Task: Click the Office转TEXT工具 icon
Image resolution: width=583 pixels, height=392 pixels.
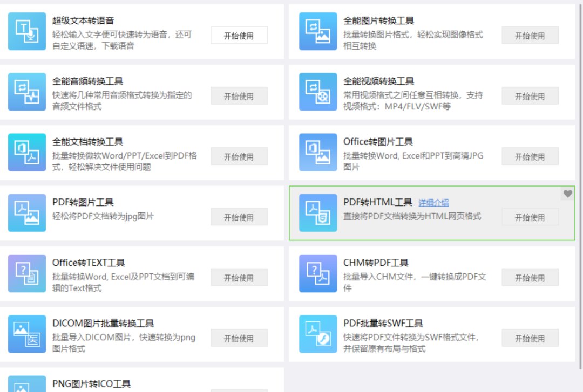Action: pyautogui.click(x=27, y=273)
